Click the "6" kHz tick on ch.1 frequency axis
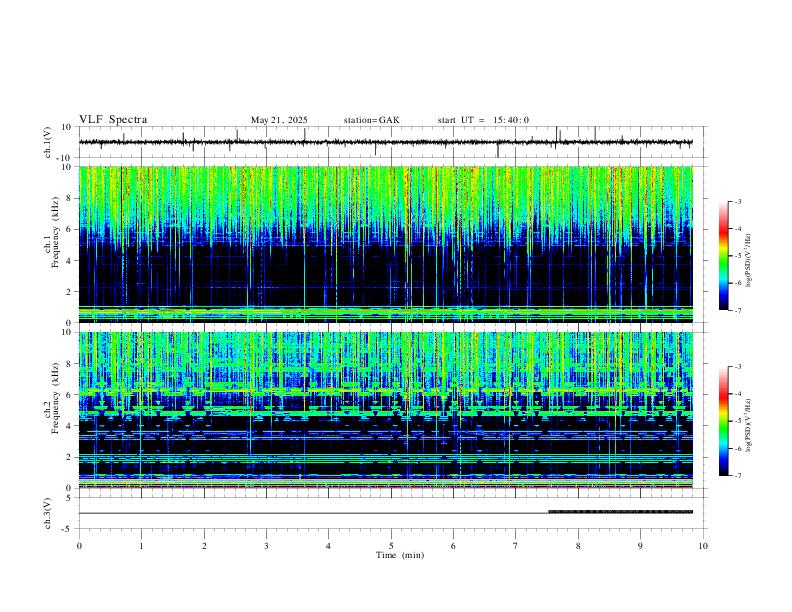 pos(70,229)
